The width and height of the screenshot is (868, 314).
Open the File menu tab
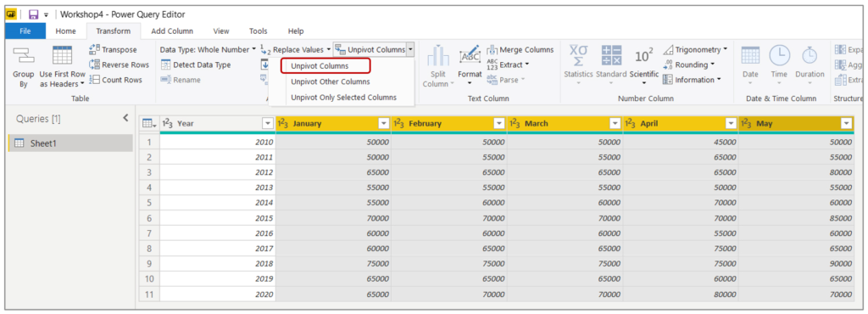(25, 31)
